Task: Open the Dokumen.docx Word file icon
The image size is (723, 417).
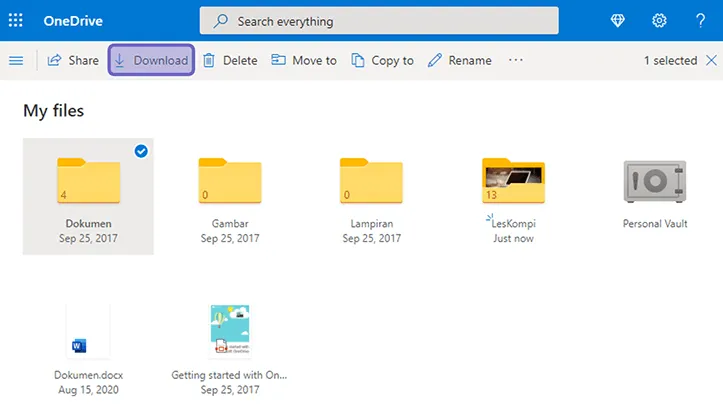Action: coord(88,331)
